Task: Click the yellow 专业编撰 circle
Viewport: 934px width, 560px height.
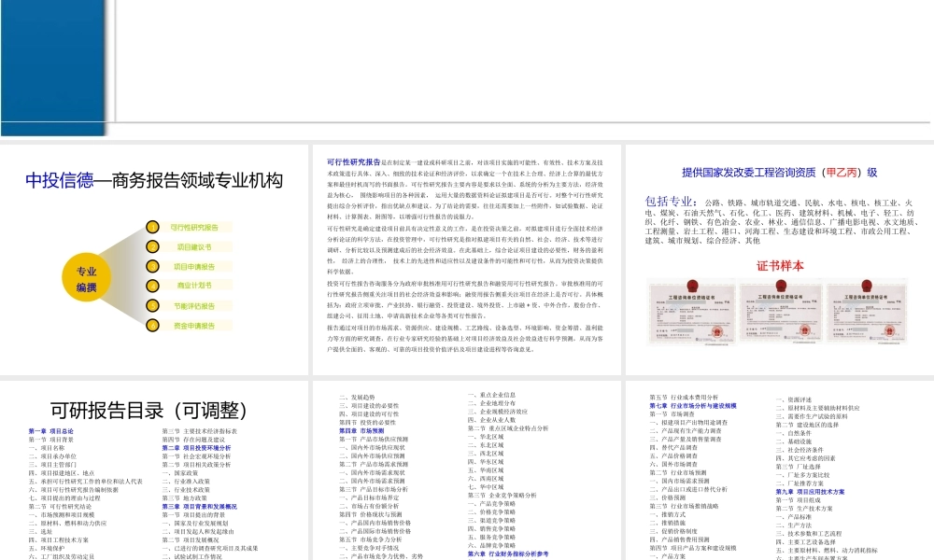Action: pyautogui.click(x=86, y=277)
